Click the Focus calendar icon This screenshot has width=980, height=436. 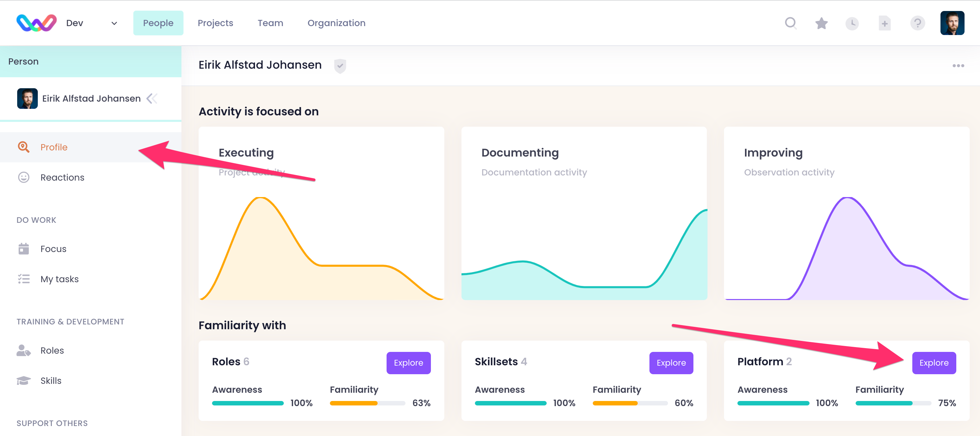24,249
